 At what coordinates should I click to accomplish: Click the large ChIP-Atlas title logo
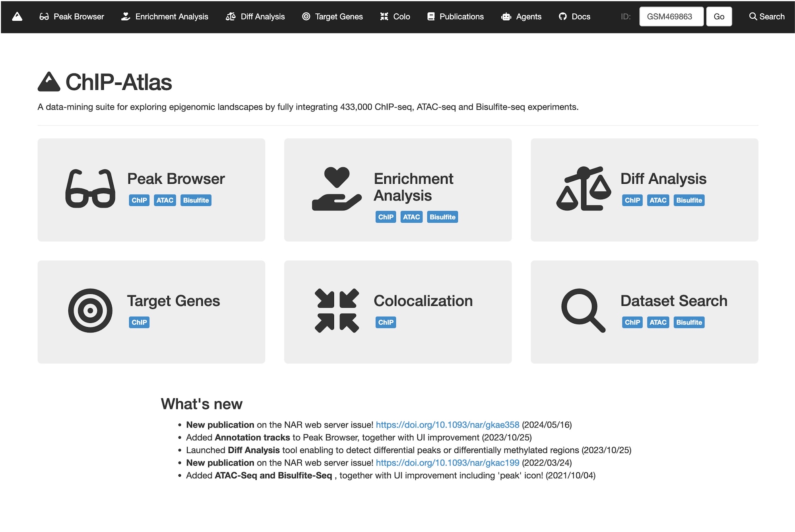[x=49, y=82]
